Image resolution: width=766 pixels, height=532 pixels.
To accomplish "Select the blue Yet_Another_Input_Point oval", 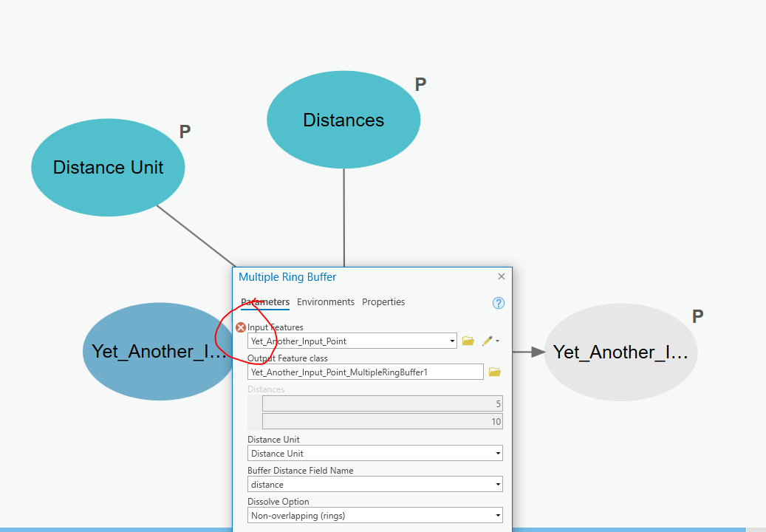I will [x=155, y=351].
